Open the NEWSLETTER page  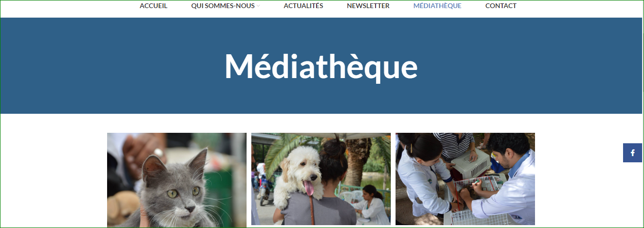368,6
